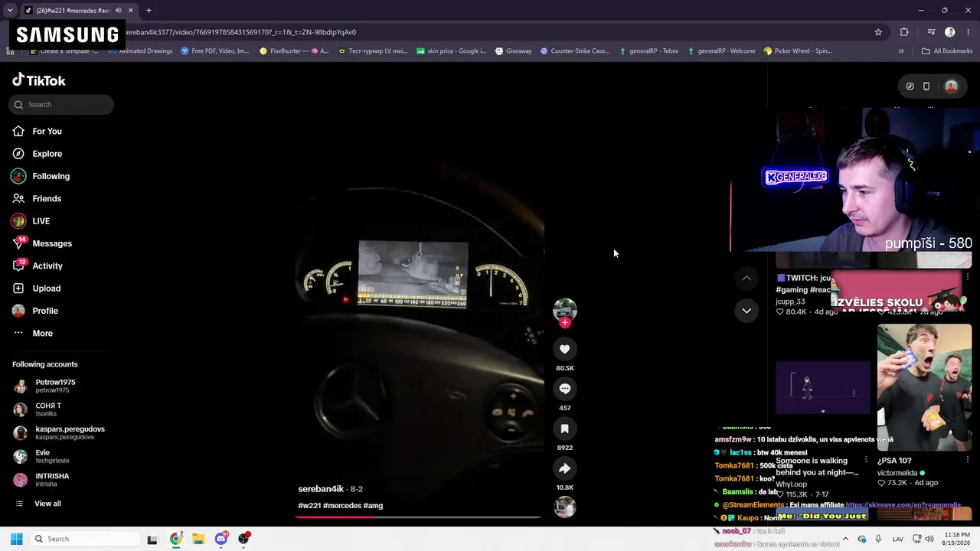Open the Chrome three-dot menu
This screenshot has height=551, width=980.
[x=968, y=32]
